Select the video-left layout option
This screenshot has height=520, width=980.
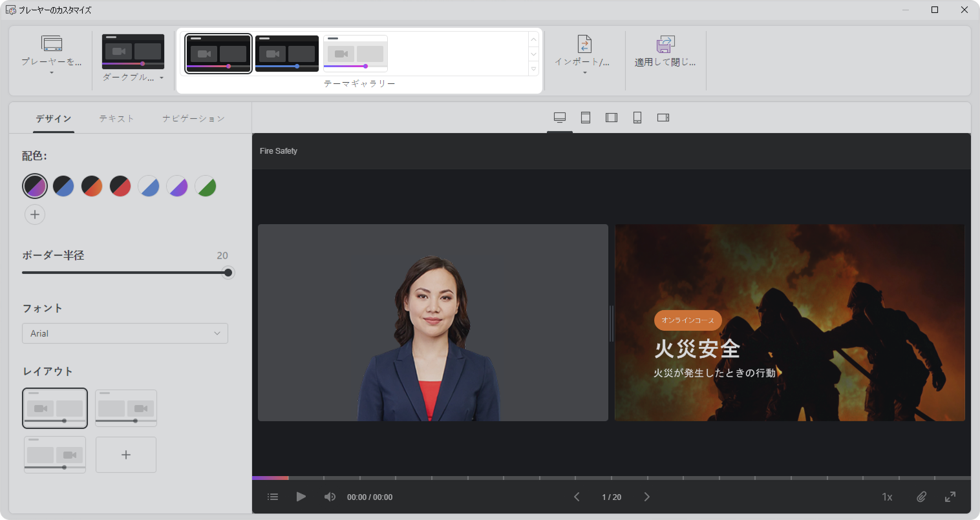point(55,408)
